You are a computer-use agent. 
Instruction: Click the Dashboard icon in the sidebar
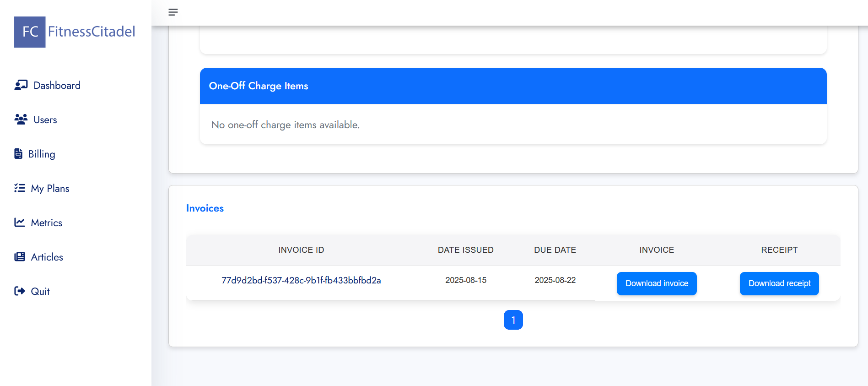(x=21, y=85)
